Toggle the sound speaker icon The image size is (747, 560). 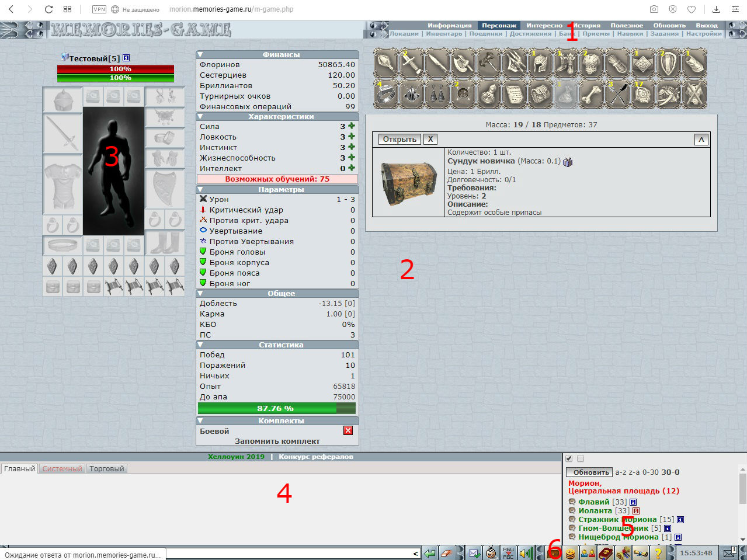pyautogui.click(x=526, y=552)
